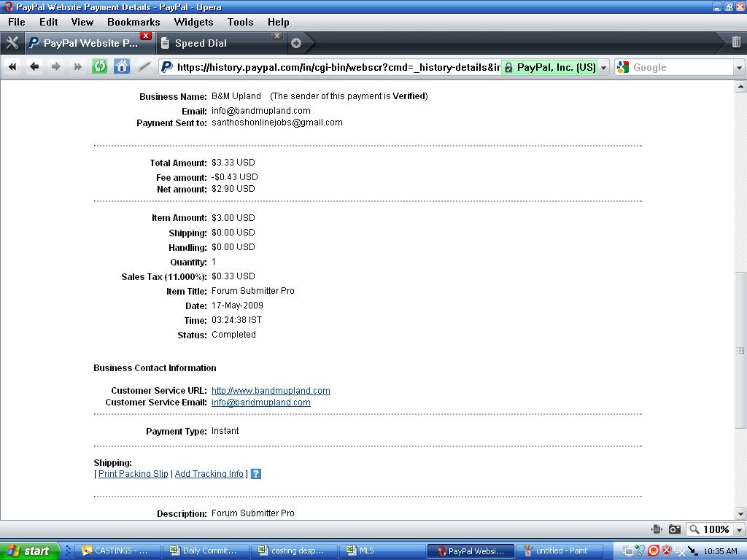This screenshot has width=747, height=560.
Task: Click the Windows start button
Action: tap(29, 551)
